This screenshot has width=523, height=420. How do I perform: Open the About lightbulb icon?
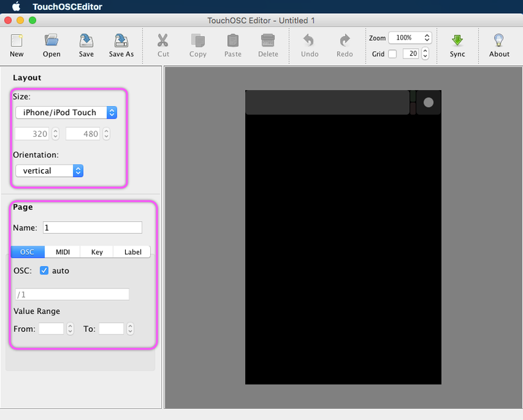499,41
